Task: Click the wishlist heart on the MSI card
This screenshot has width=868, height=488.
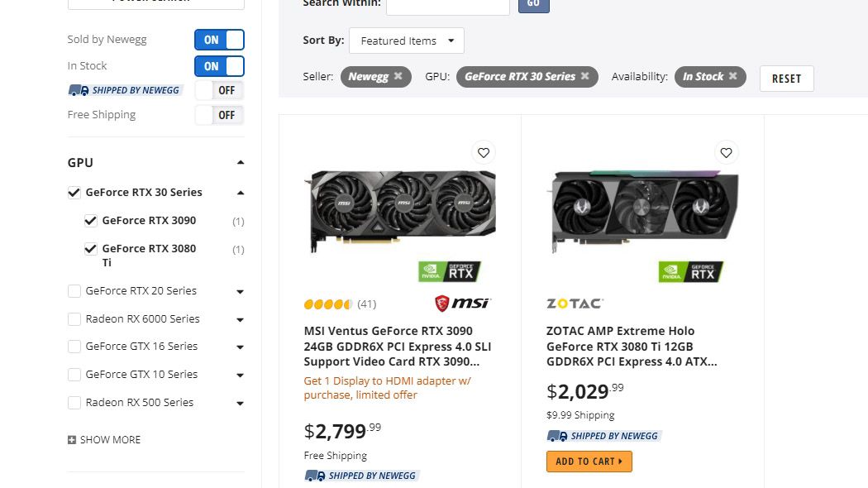Action: pyautogui.click(x=483, y=152)
